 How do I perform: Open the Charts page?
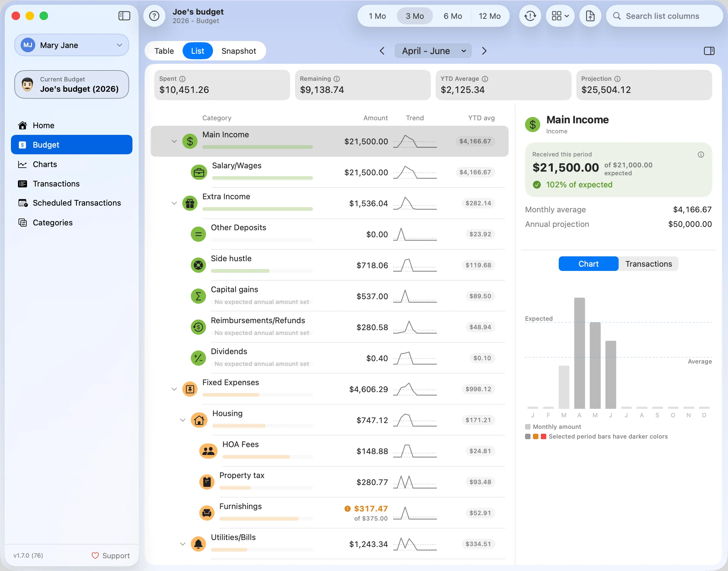point(72,164)
